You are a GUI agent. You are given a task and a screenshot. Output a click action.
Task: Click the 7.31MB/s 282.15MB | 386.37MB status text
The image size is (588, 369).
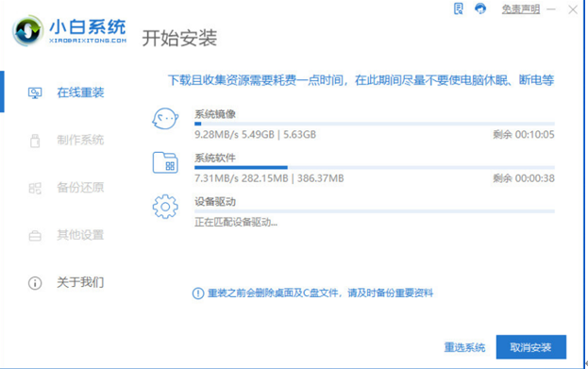pyautogui.click(x=269, y=178)
